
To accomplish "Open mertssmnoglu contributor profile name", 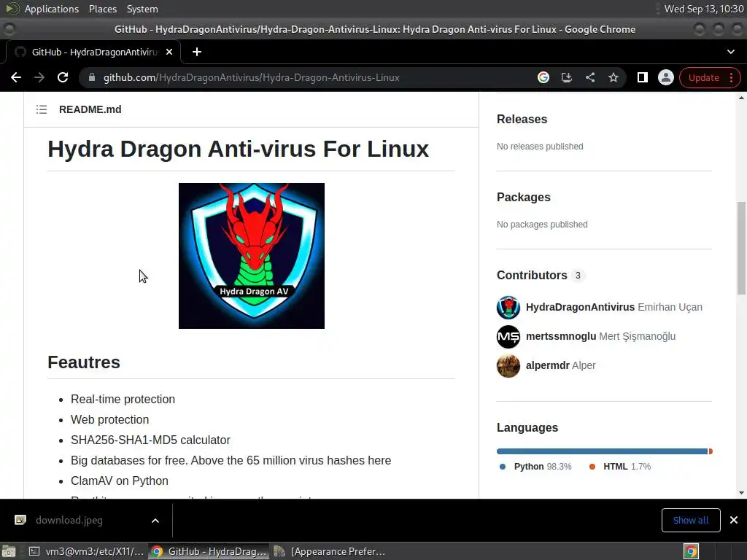I will [x=561, y=336].
